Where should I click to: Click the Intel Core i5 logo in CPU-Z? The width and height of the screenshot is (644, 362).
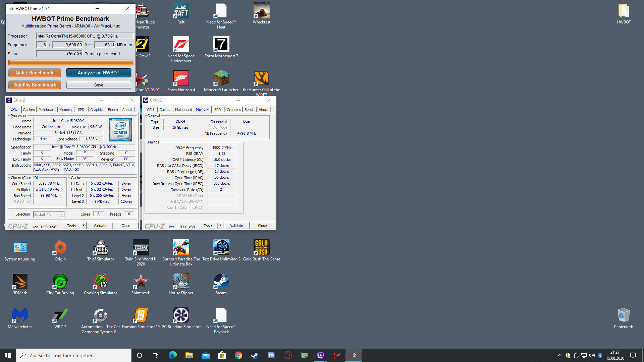tap(120, 130)
